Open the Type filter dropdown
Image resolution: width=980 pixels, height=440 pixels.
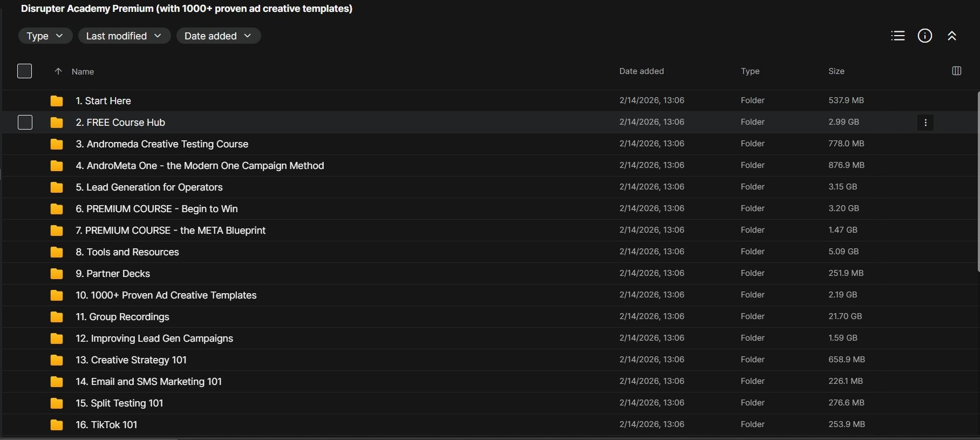(45, 36)
